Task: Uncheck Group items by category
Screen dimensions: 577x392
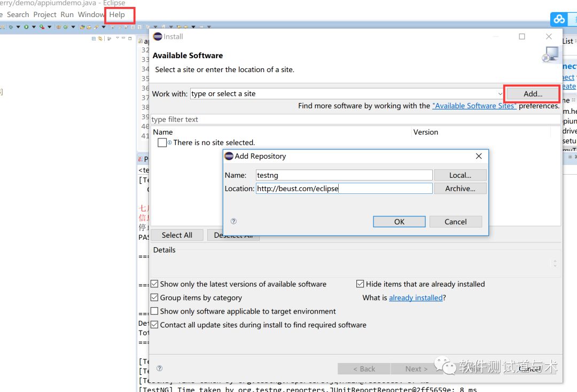Action: pos(154,297)
